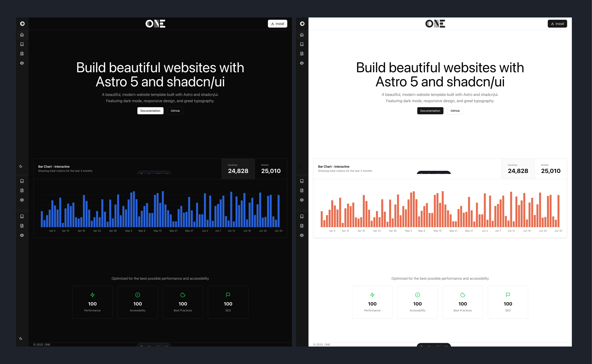Open file-text icon in middle sidebar group, dark panel
The width and height of the screenshot is (592, 364).
pos(22,190)
